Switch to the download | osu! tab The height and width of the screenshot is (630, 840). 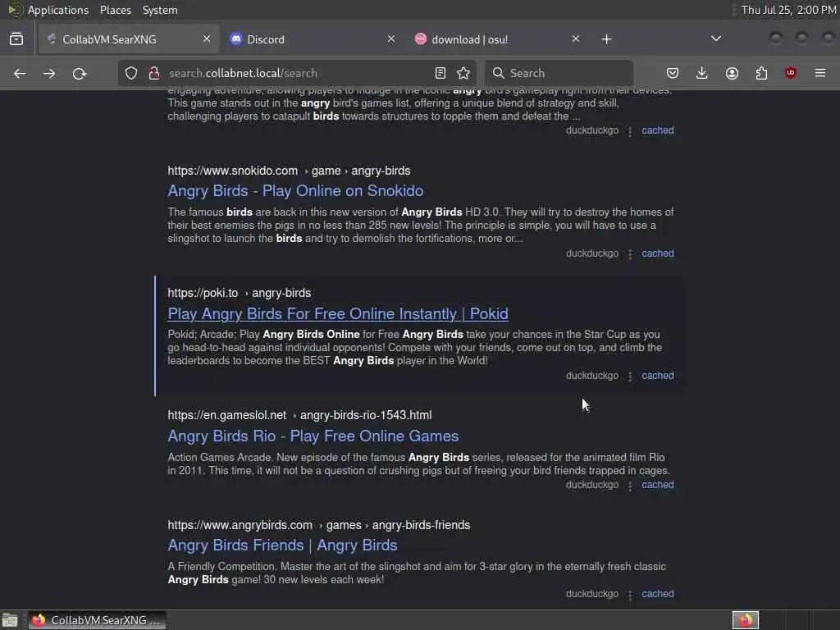tap(498, 39)
